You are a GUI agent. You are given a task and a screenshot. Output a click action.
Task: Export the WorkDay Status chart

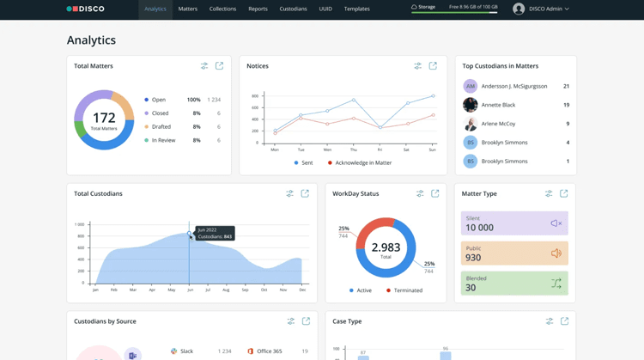pyautogui.click(x=435, y=194)
